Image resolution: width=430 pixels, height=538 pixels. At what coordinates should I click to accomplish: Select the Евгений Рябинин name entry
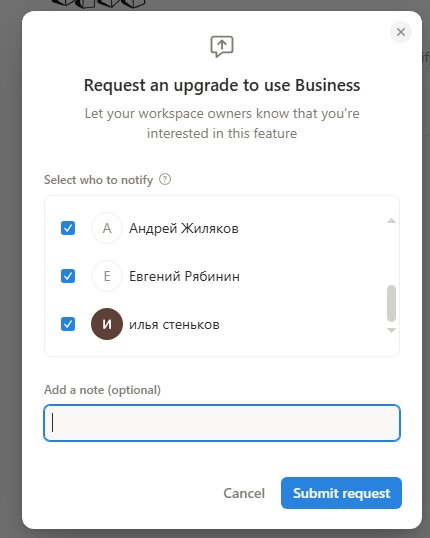click(184, 277)
